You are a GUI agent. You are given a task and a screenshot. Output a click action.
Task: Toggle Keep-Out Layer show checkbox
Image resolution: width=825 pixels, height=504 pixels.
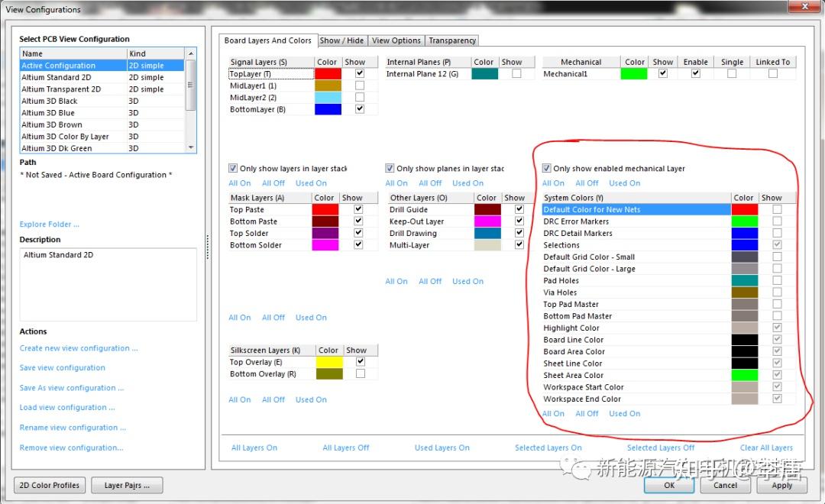(x=519, y=221)
